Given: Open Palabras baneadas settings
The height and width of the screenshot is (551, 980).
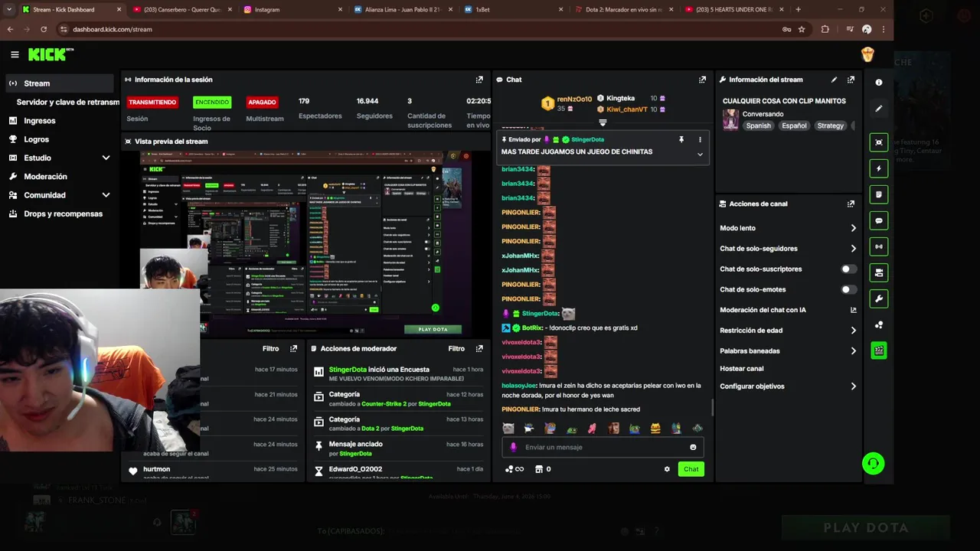Looking at the screenshot, I should pyautogui.click(x=788, y=350).
